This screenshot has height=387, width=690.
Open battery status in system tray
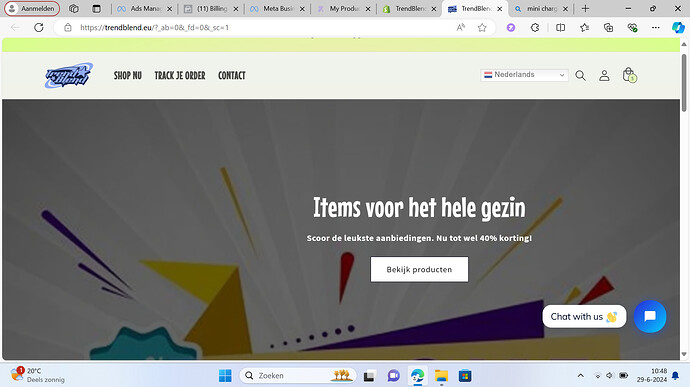624,376
